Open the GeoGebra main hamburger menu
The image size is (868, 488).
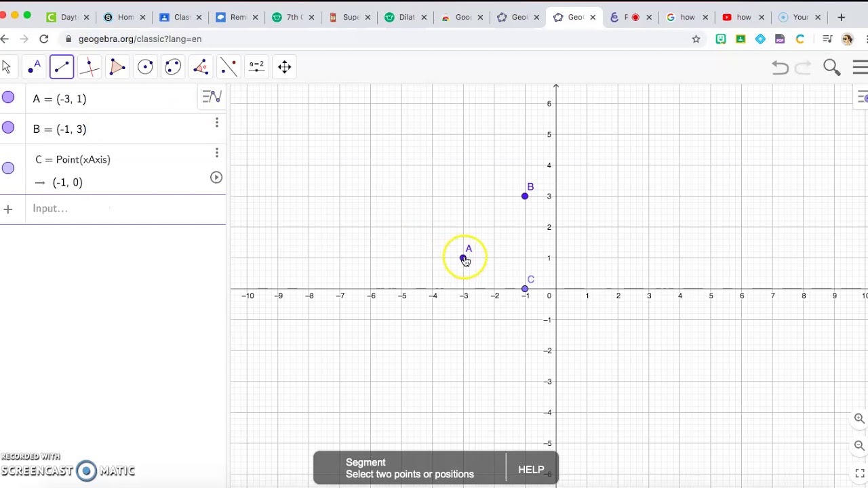[860, 66]
